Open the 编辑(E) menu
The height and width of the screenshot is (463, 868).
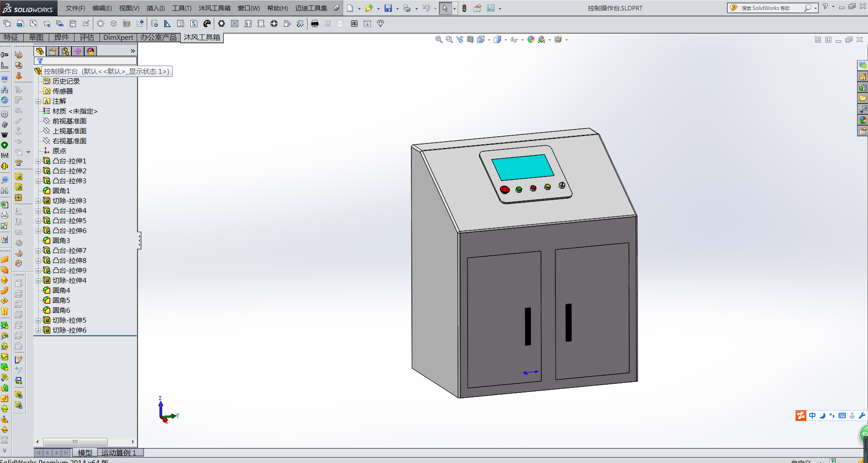pos(102,8)
